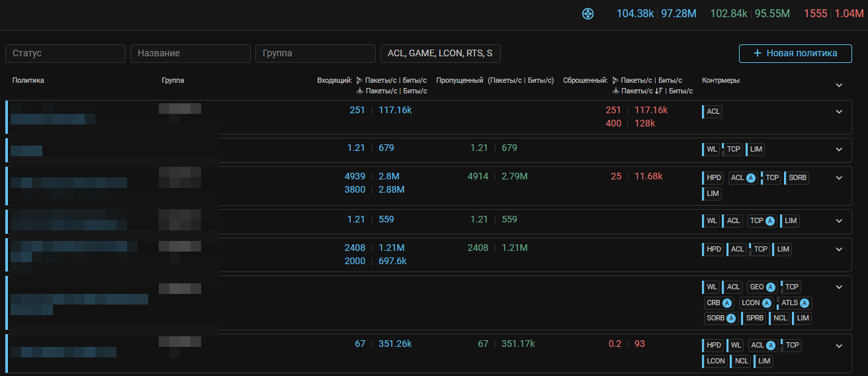Open the column header chevron next to Контрмеры
868x376 pixels.
tap(839, 85)
